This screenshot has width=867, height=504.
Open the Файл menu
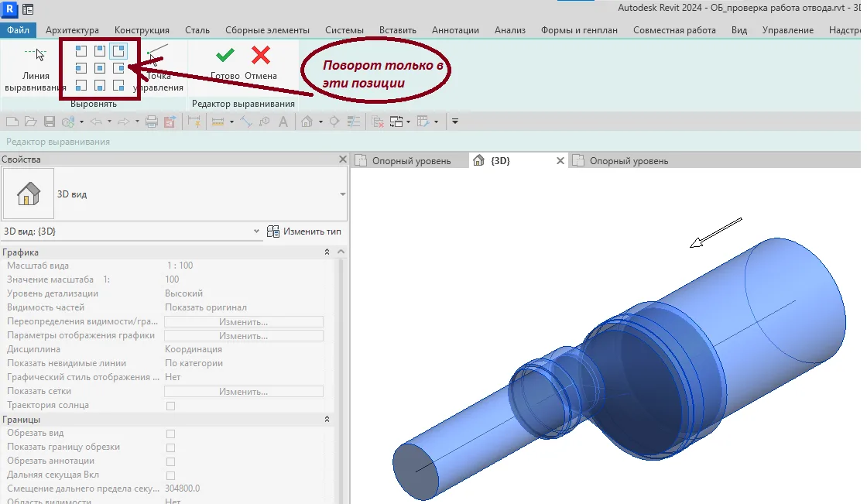18,30
